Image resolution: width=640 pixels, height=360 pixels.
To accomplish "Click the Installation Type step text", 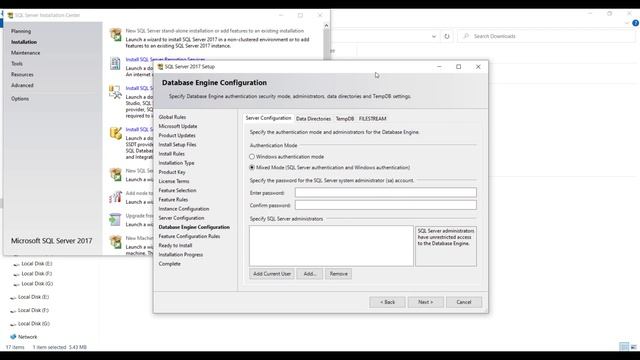I will (x=176, y=163).
